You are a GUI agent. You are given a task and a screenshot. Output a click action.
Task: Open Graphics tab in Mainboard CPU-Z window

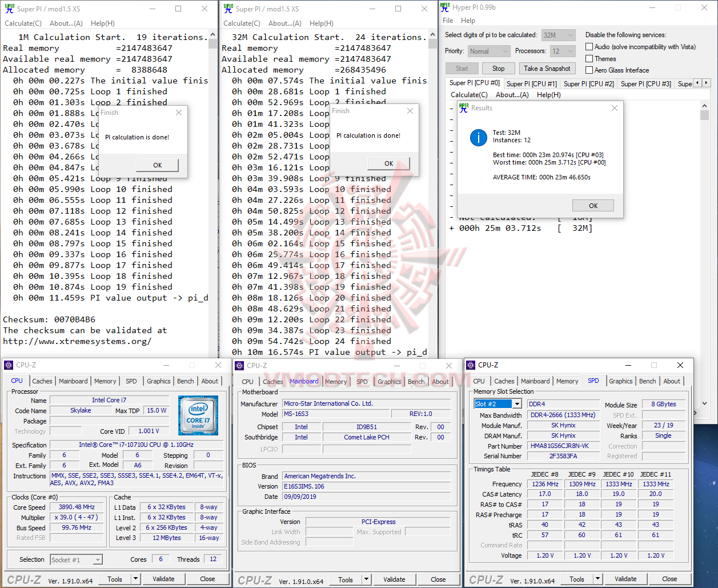tap(390, 382)
